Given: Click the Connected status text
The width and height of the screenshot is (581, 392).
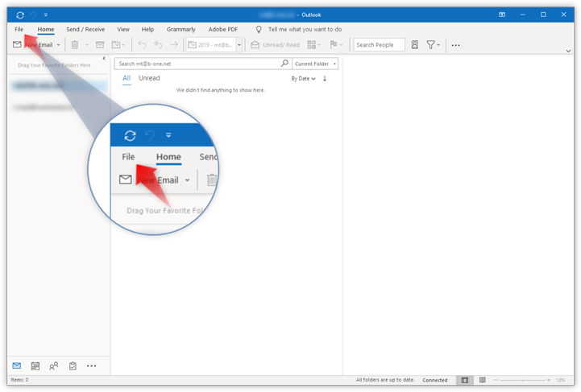Looking at the screenshot, I should pyautogui.click(x=434, y=380).
